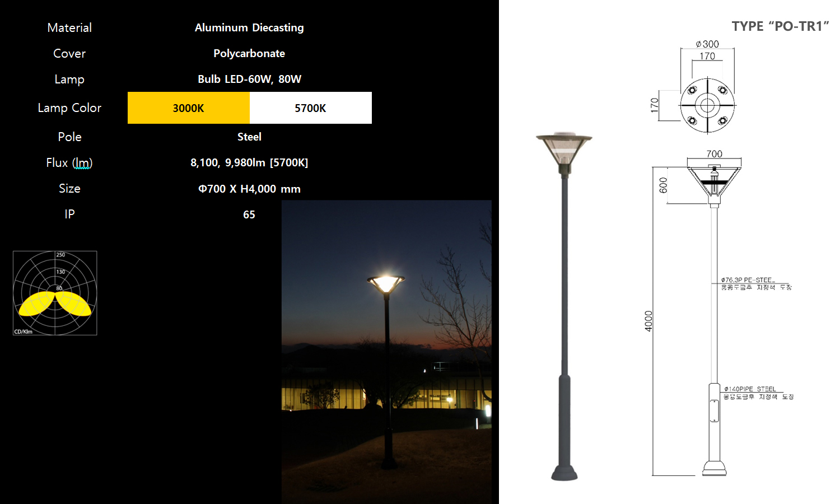Select the ø300 diameter dimension label
The image size is (840, 504).
707,44
